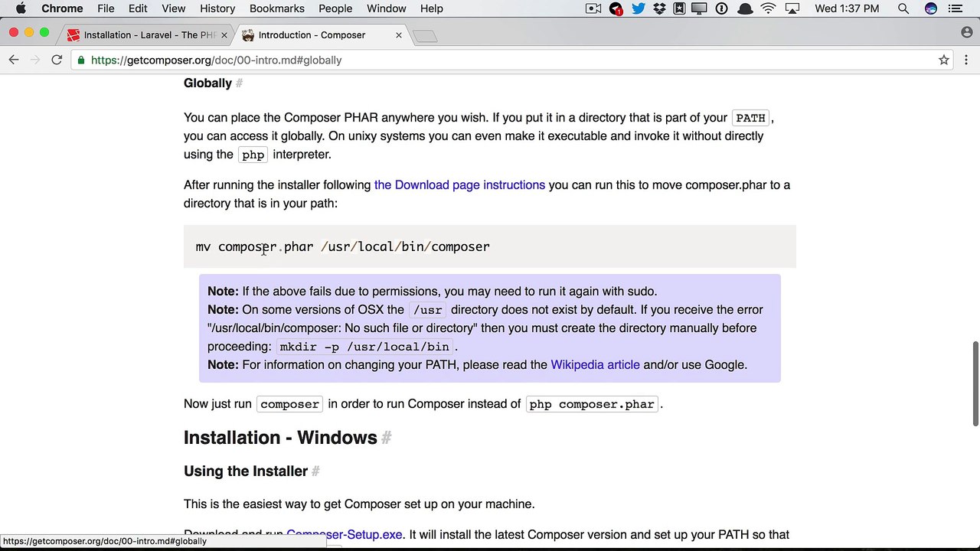Open the Composer-Setup.exe download link

[344, 534]
